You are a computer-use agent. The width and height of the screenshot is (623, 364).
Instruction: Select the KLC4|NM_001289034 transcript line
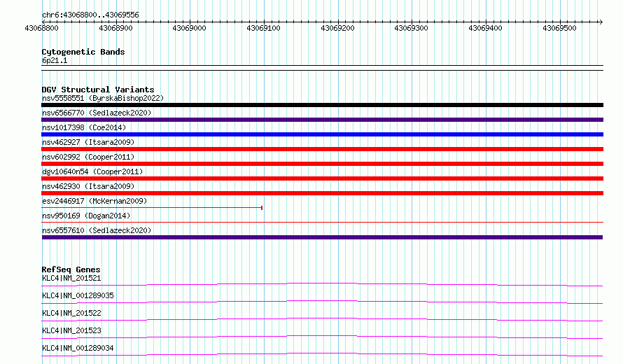[322, 354]
